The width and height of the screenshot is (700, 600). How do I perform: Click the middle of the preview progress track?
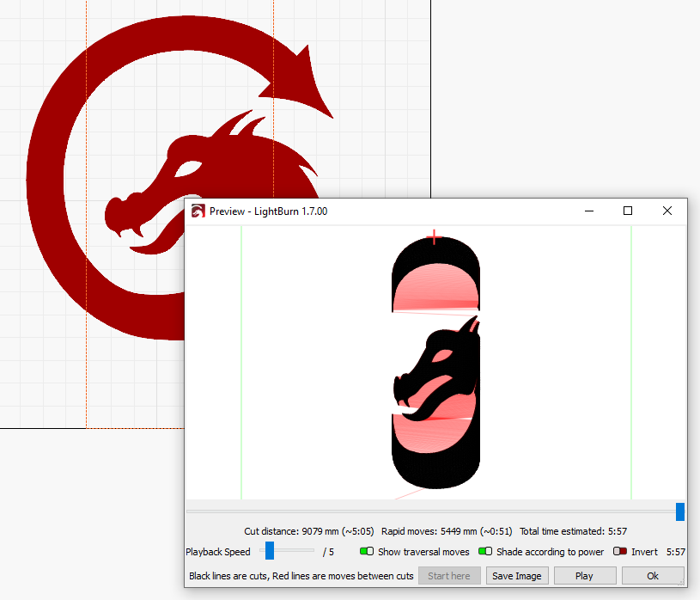point(434,511)
